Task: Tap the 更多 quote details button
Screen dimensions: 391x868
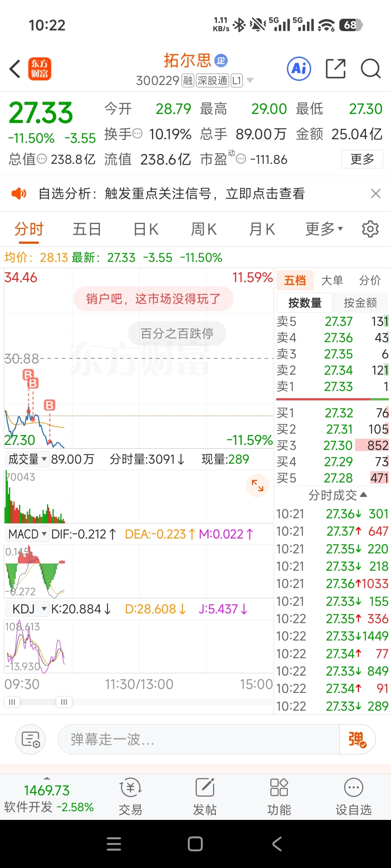Action: [362, 159]
